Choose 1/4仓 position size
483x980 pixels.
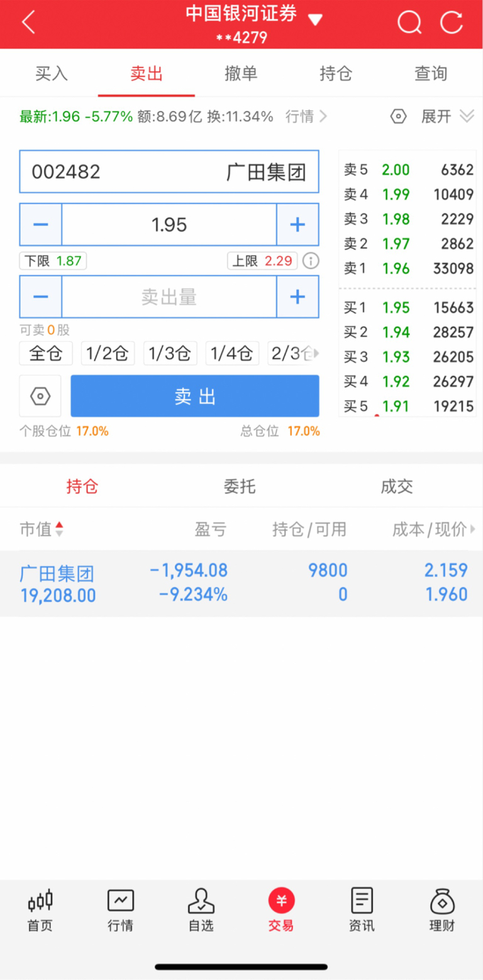point(232,353)
